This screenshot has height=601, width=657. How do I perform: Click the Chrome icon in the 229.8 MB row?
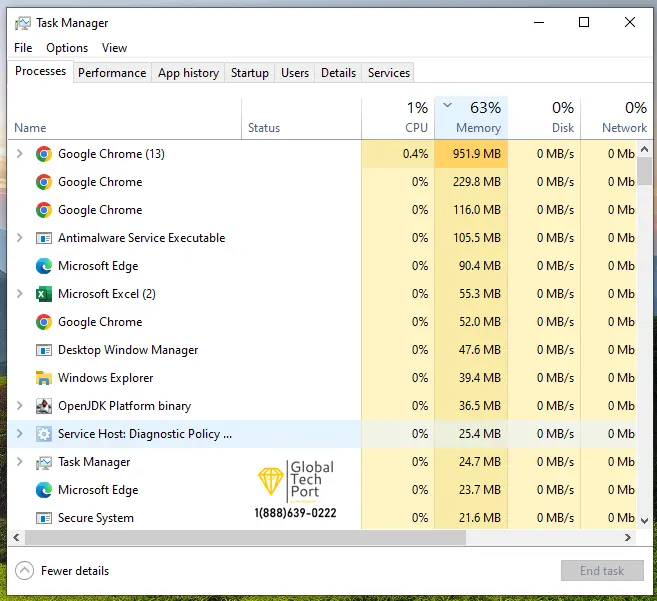(x=44, y=182)
